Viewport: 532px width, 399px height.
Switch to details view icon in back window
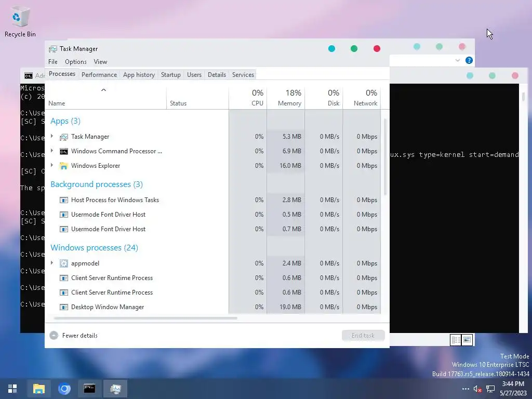click(x=455, y=340)
